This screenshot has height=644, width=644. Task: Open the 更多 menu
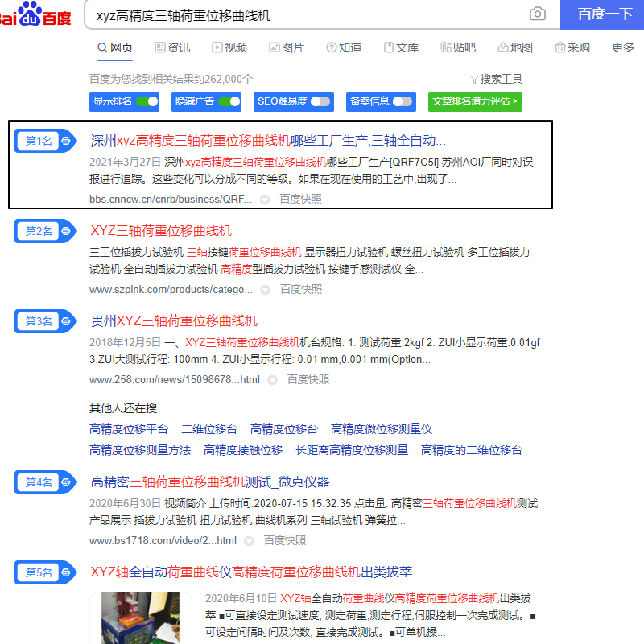point(622,47)
